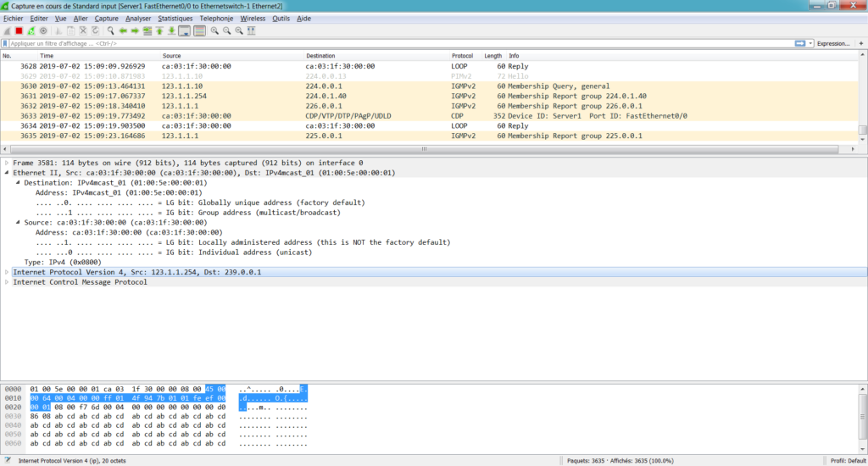Go forward in packet history
The width and height of the screenshot is (868, 466).
tap(135, 31)
